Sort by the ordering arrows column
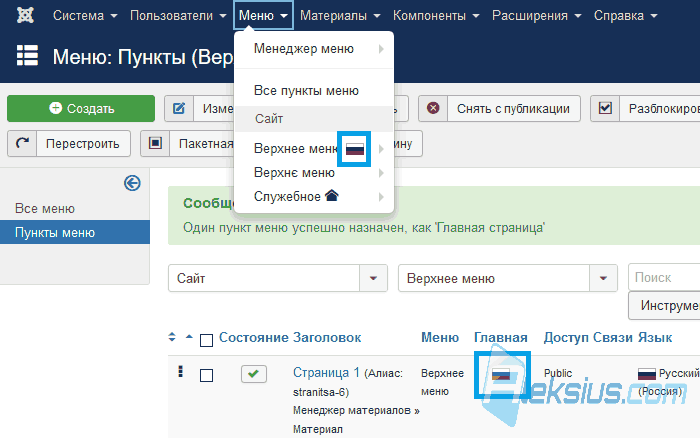Image resolution: width=700 pixels, height=438 pixels. [172, 337]
